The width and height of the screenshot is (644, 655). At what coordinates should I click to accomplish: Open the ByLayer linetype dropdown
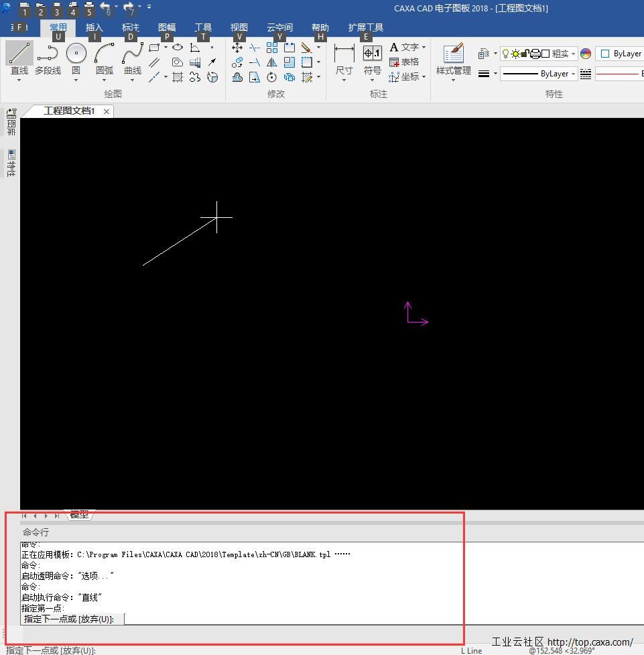574,74
